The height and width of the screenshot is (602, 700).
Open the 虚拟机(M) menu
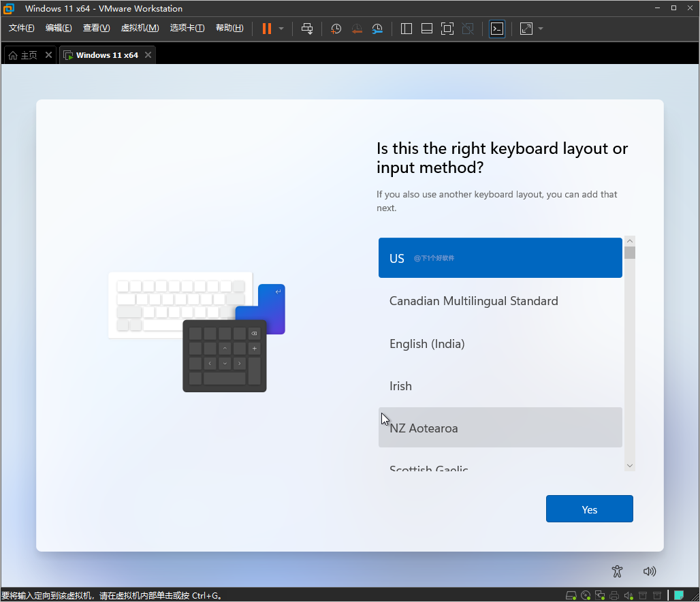point(140,28)
